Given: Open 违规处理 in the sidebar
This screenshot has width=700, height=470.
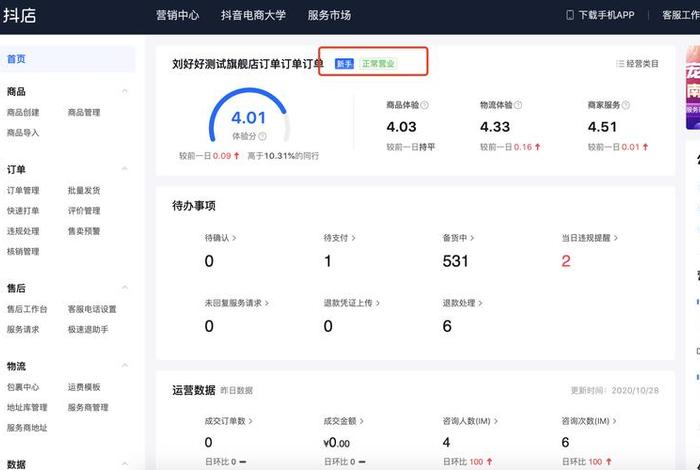Looking at the screenshot, I should pyautogui.click(x=23, y=231).
